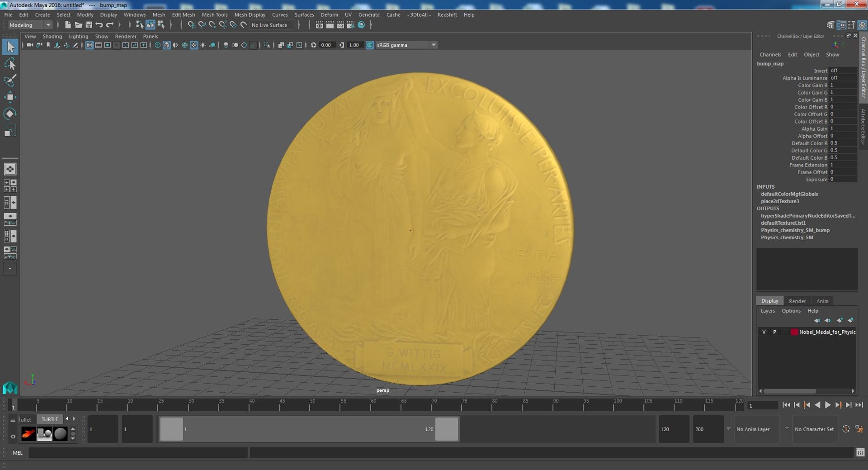Open the No Anim Layer dropdown
The height and width of the screenshot is (470, 868).
pyautogui.click(x=756, y=429)
